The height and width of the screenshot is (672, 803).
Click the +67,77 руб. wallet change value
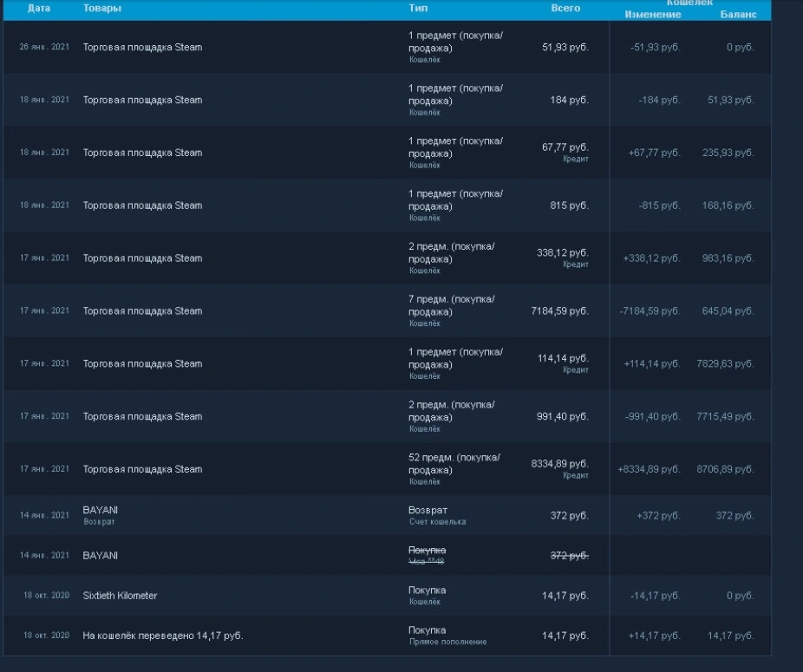point(654,153)
